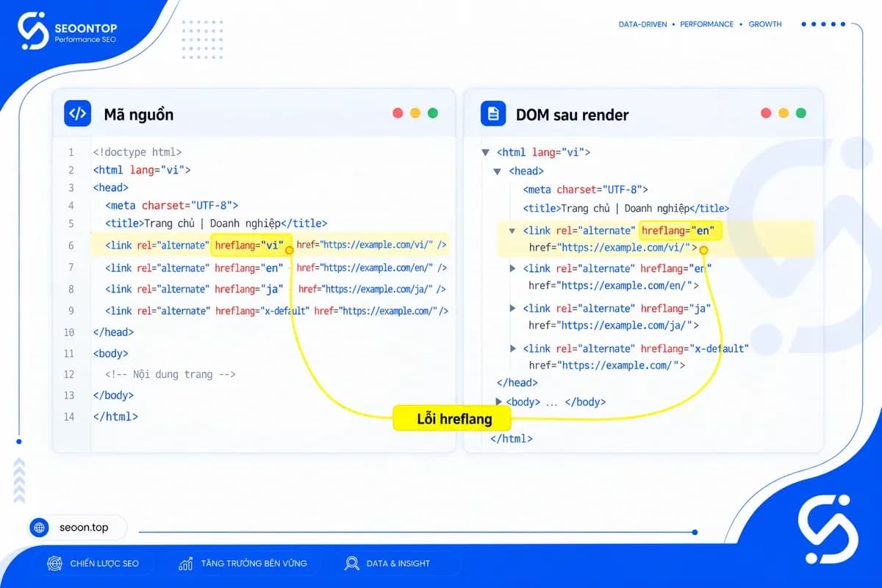
Task: Click the globe icon next to seoon.top
Action: pyautogui.click(x=40, y=527)
